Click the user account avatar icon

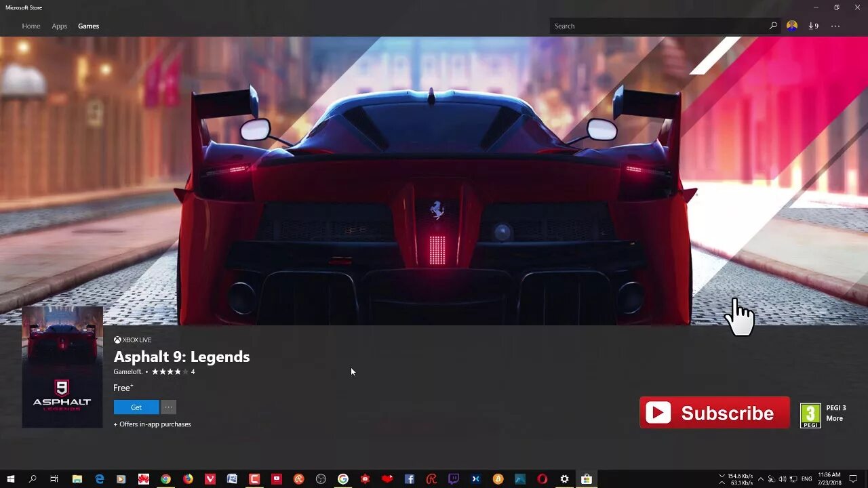(x=791, y=26)
